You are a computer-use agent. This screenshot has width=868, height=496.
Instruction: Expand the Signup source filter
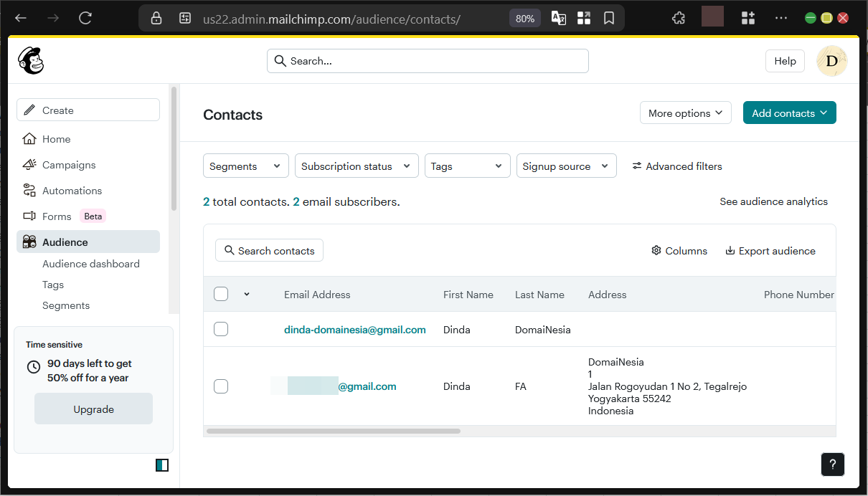point(566,166)
